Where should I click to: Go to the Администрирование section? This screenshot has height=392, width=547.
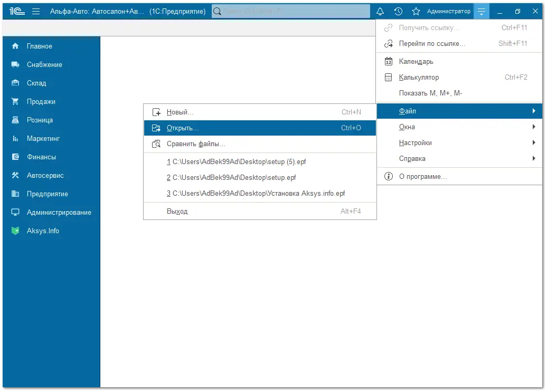coord(51,212)
